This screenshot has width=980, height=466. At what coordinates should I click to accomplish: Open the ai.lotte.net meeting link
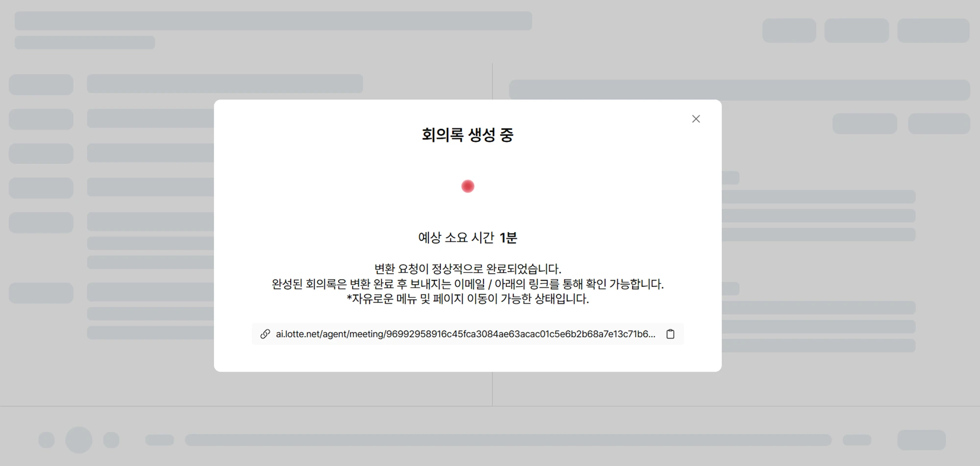(465, 334)
